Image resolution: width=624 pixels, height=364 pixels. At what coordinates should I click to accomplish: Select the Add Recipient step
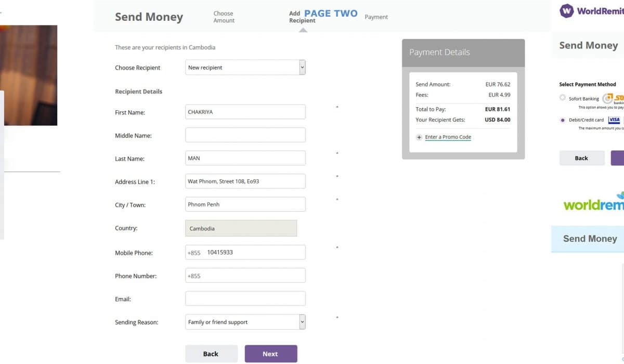[x=302, y=17]
